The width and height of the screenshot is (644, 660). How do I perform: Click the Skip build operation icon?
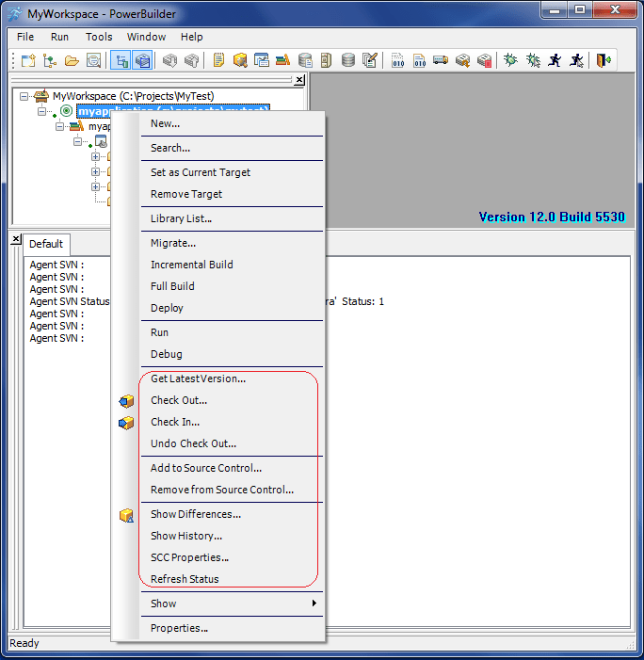coord(462,60)
